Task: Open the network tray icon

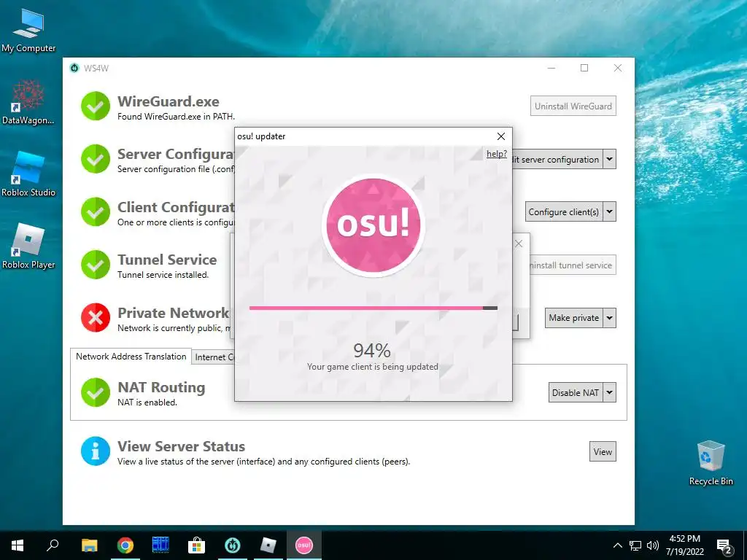Action: click(x=635, y=545)
